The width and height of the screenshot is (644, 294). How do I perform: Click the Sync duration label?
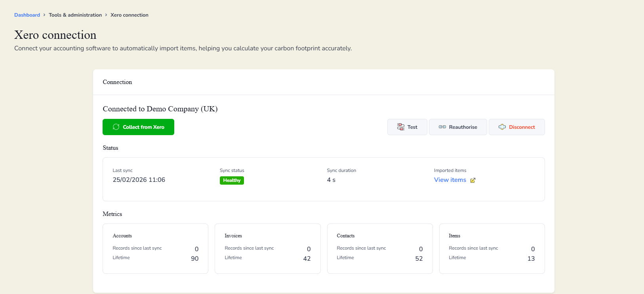coord(341,170)
